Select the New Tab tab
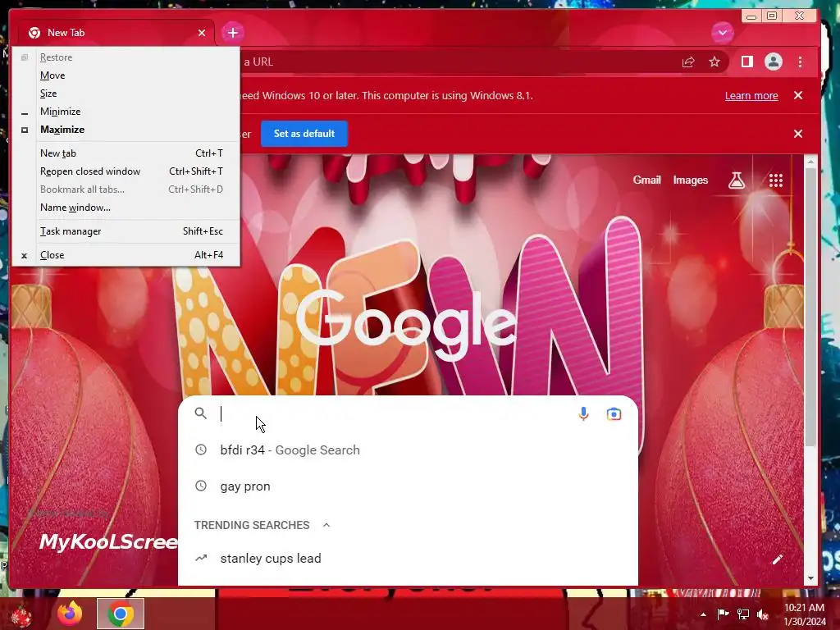 (x=116, y=33)
